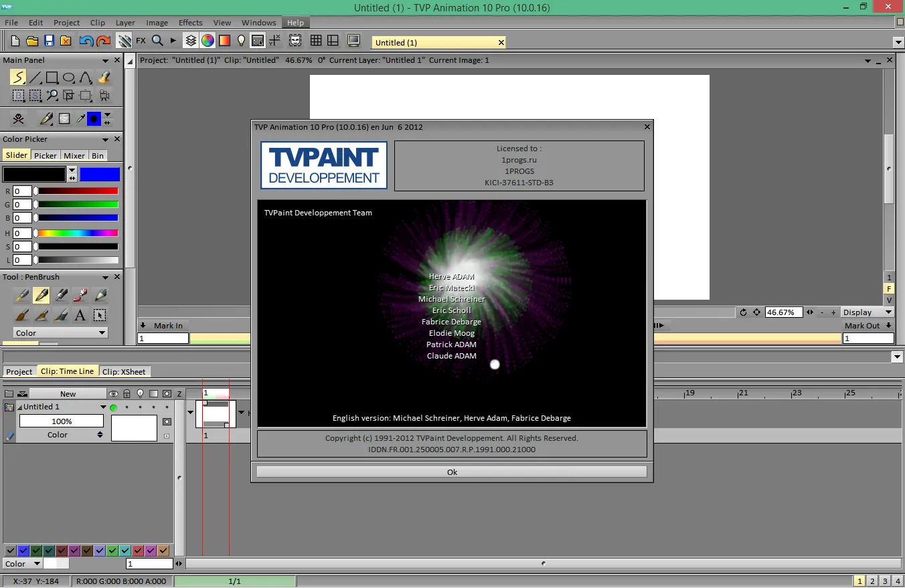Open the Color mode dropdown in Tool panel

60,332
